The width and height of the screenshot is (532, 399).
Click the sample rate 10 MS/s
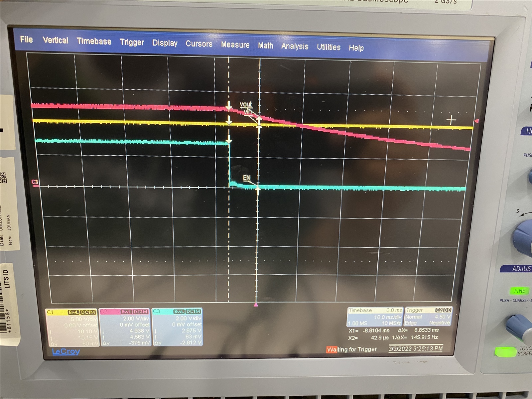(391, 323)
